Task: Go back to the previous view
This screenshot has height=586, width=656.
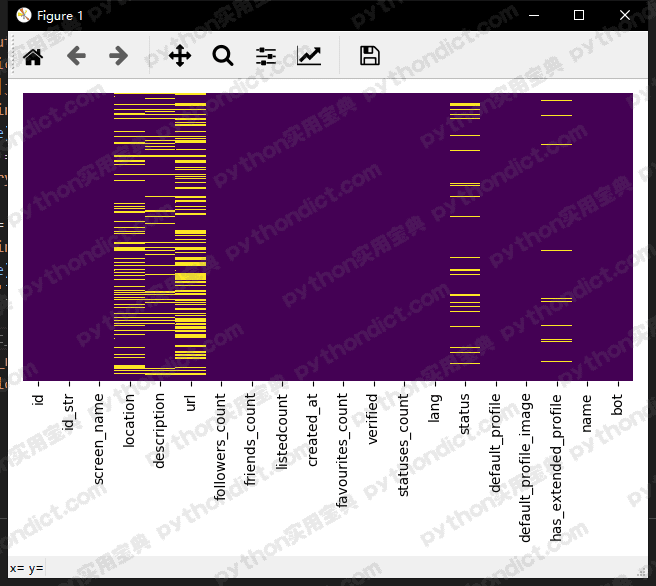Action: tap(76, 56)
